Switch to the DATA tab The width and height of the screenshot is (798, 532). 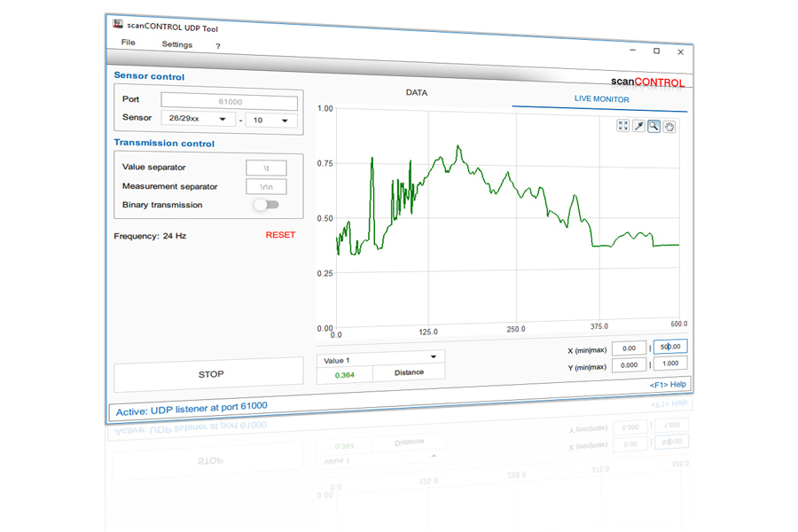tap(417, 92)
